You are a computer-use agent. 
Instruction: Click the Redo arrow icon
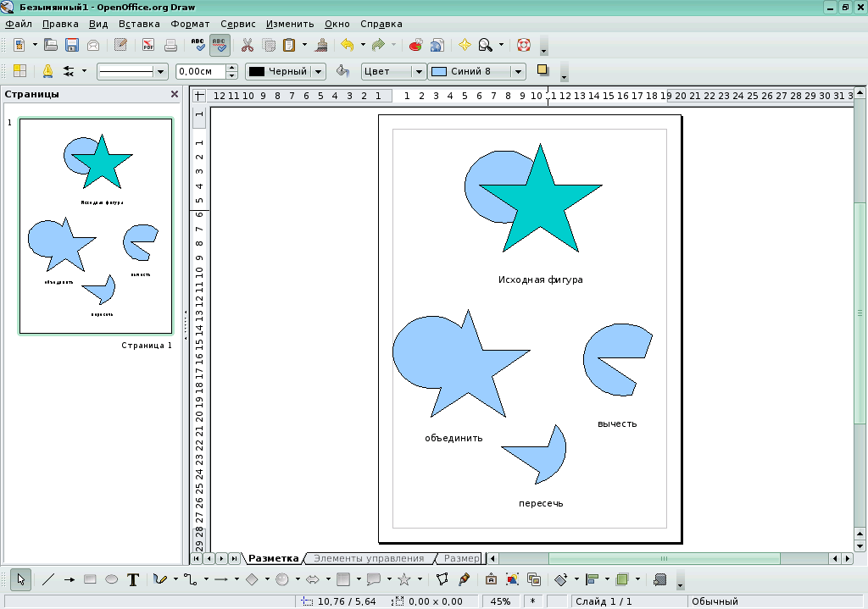click(x=378, y=45)
